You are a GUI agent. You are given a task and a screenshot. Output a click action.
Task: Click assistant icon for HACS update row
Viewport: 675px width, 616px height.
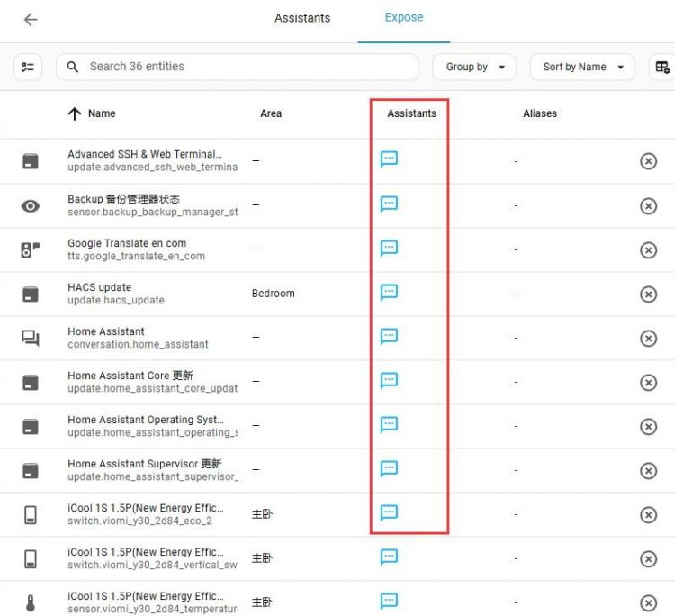tap(389, 293)
